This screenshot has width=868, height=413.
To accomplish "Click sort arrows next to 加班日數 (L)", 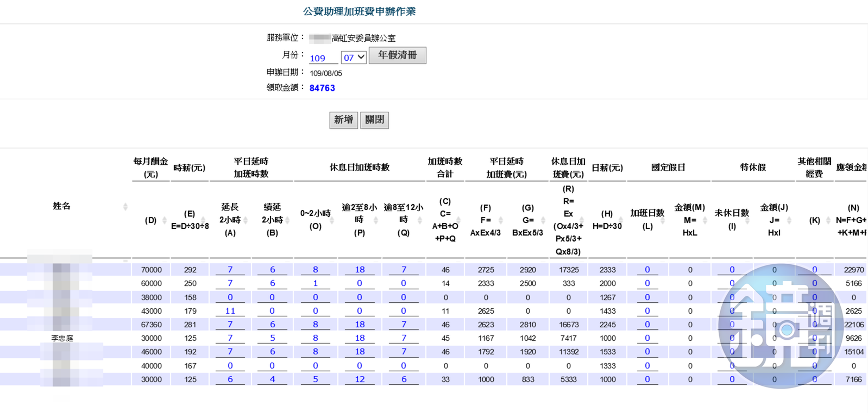I will pyautogui.click(x=662, y=220).
